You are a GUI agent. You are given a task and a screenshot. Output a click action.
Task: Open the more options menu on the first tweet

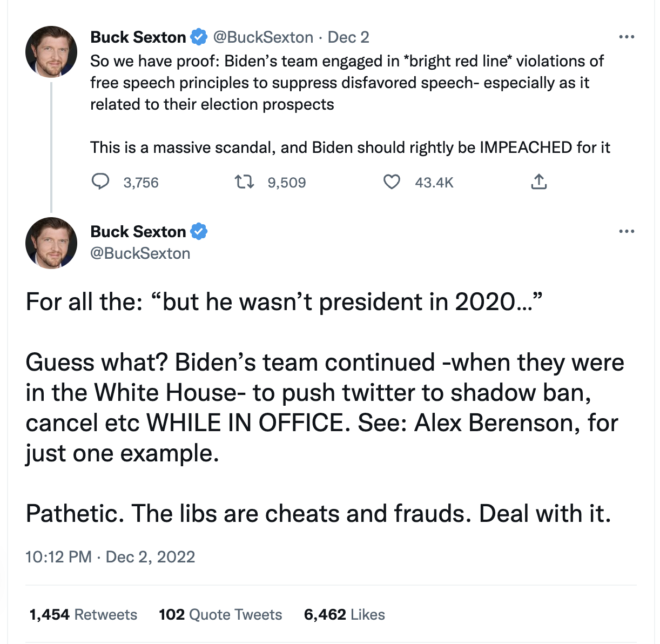[x=627, y=37]
